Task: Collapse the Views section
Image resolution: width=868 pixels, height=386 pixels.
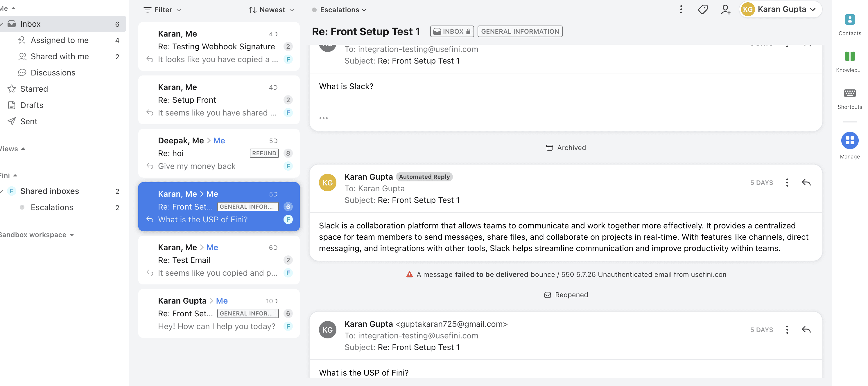Action: click(23, 149)
